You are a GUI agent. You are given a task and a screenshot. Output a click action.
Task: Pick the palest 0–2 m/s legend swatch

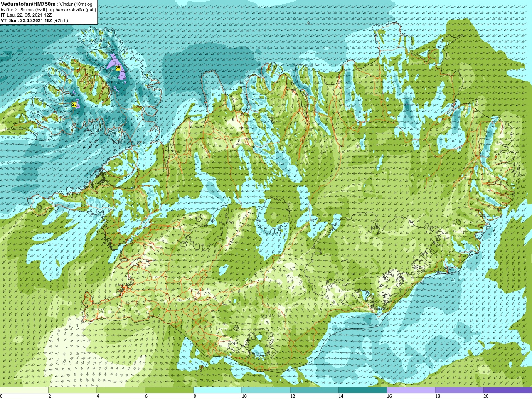click(24, 390)
